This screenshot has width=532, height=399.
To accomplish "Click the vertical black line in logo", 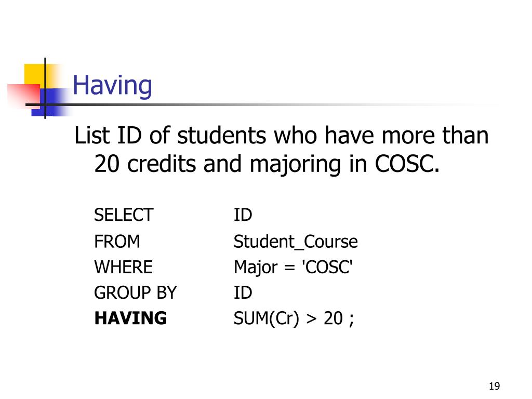I will [45, 88].
